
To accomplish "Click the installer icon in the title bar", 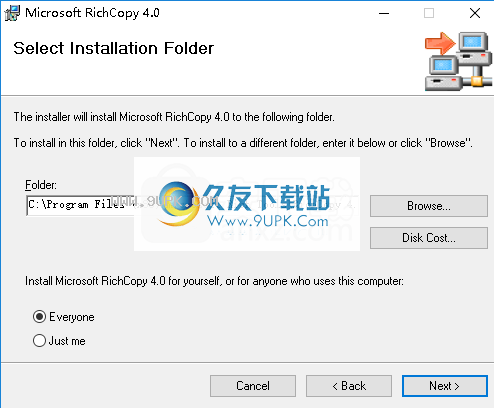I will click(12, 13).
